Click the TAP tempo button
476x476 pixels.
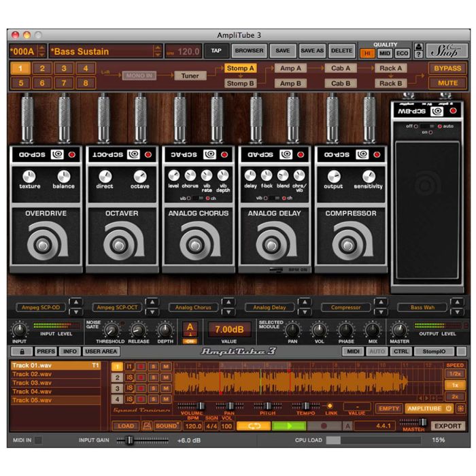[x=216, y=51]
